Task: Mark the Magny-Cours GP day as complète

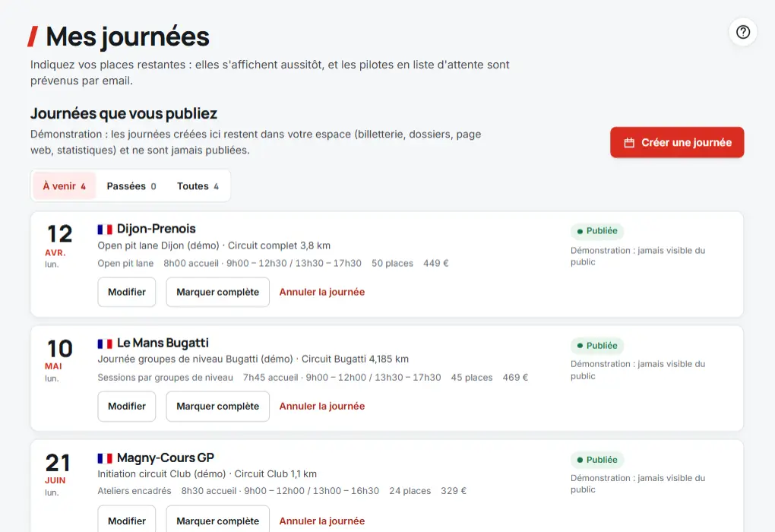Action: point(217,519)
